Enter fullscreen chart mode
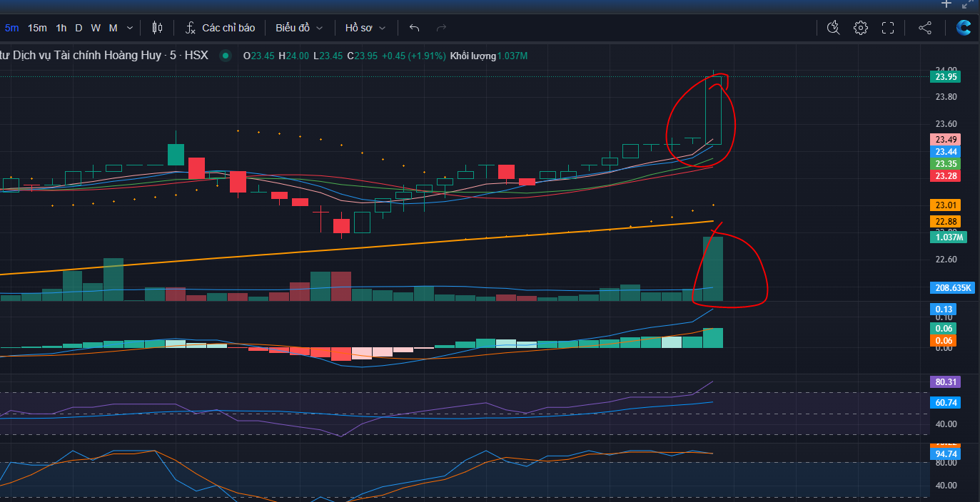Image resolution: width=980 pixels, height=502 pixels. click(888, 28)
